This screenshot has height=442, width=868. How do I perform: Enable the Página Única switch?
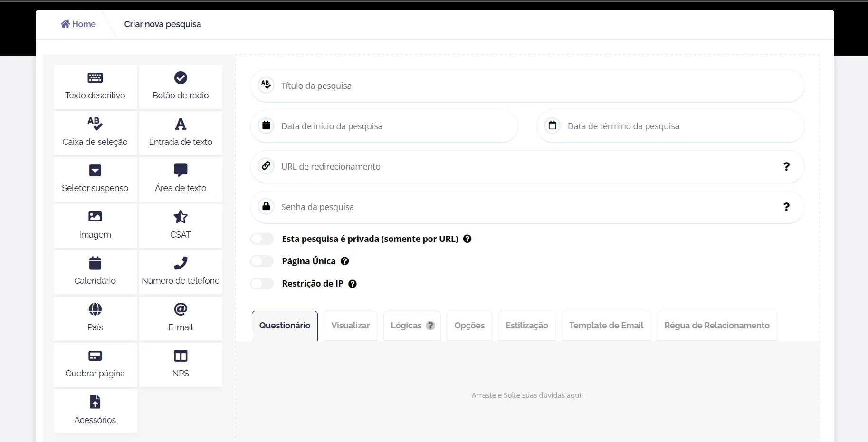[262, 261]
